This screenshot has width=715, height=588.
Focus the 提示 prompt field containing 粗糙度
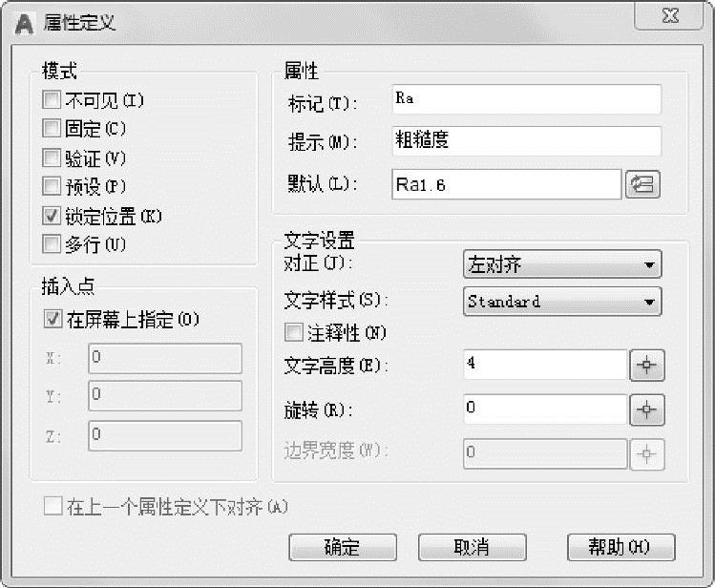[x=525, y=140]
